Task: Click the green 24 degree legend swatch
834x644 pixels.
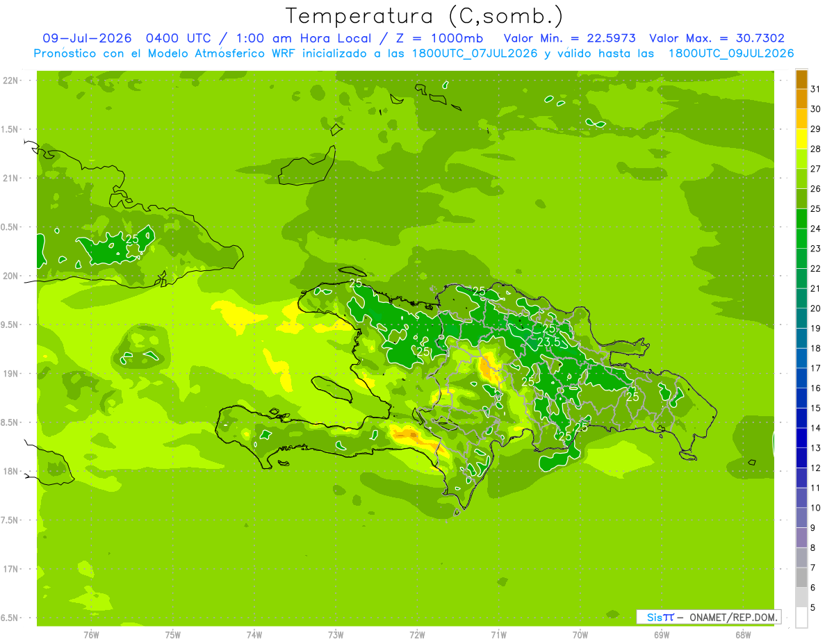Action: tap(801, 218)
